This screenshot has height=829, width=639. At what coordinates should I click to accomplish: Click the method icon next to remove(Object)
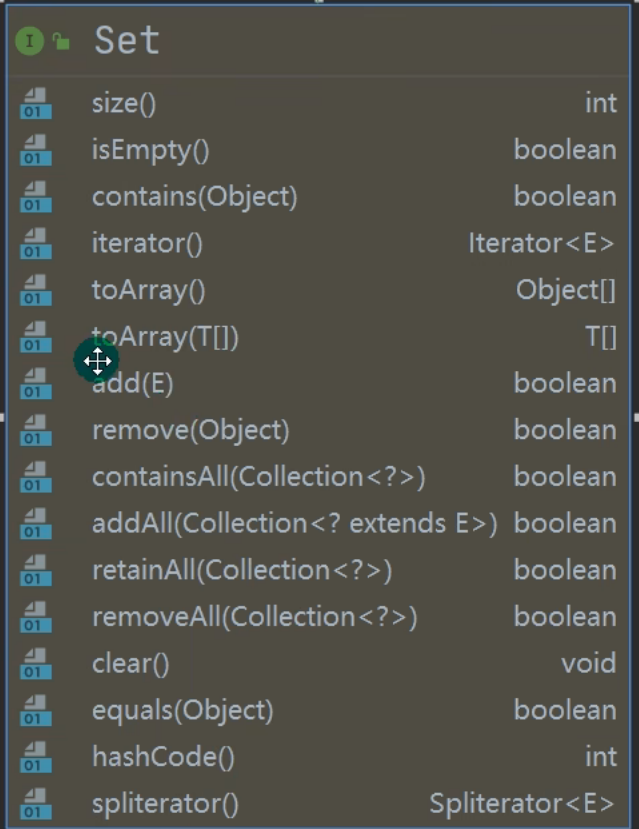coord(36,431)
